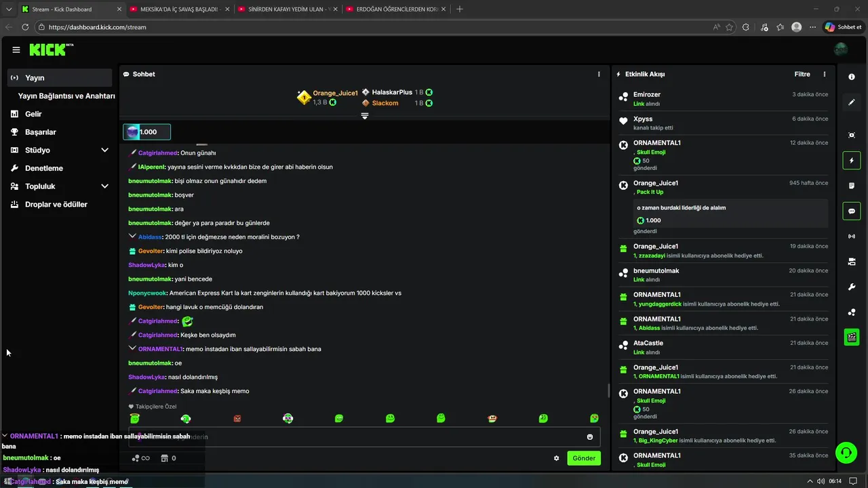868x488 pixels.
Task: Select Yayın in the sidebar
Action: point(60,78)
